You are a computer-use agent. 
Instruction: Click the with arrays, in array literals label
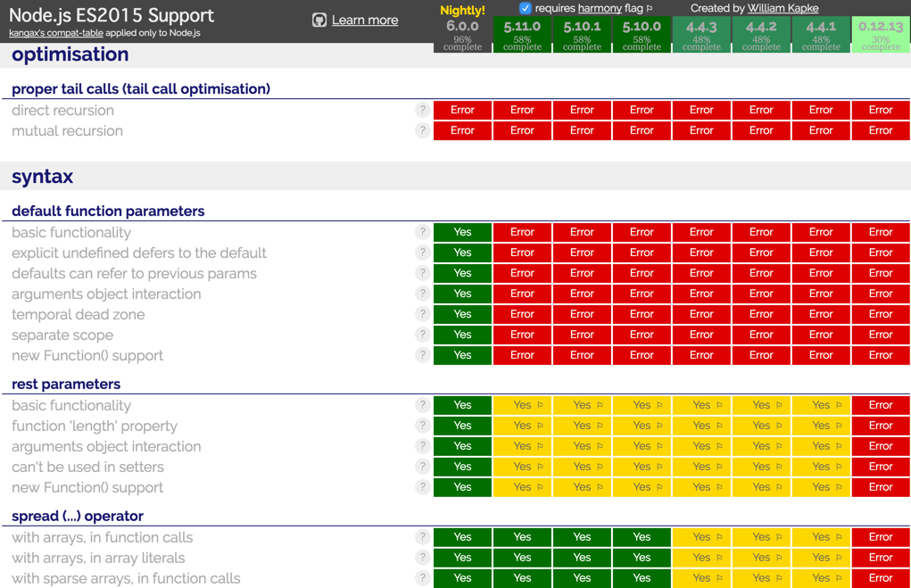98,558
